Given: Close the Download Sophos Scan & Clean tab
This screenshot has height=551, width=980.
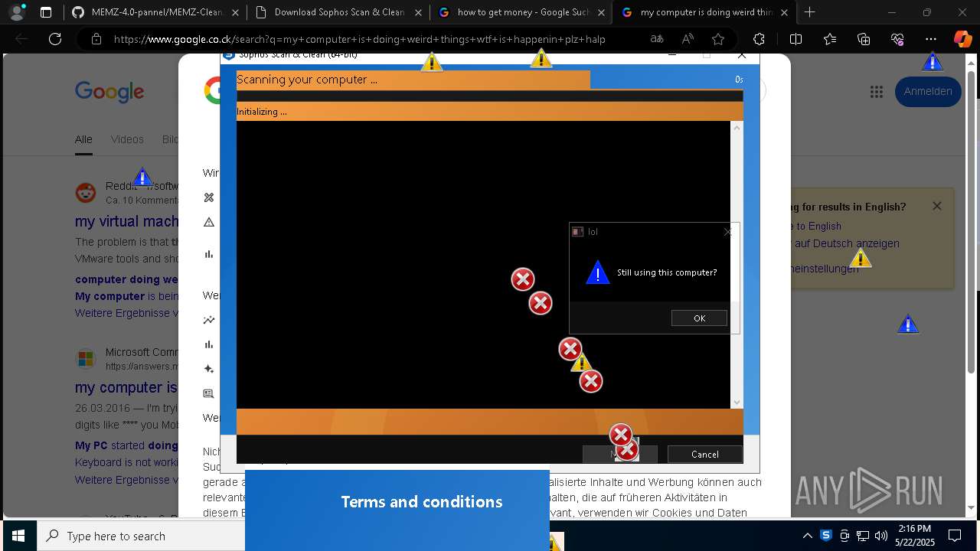Looking at the screenshot, I should 418,12.
